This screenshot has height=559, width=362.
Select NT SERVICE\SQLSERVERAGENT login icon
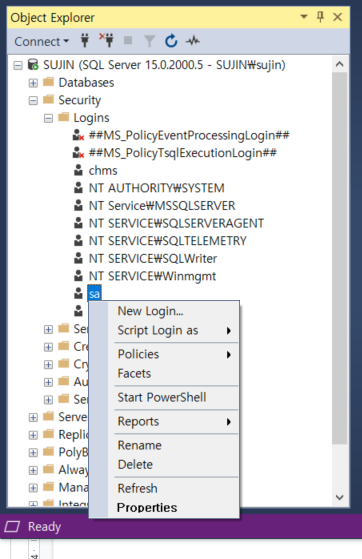click(x=78, y=223)
